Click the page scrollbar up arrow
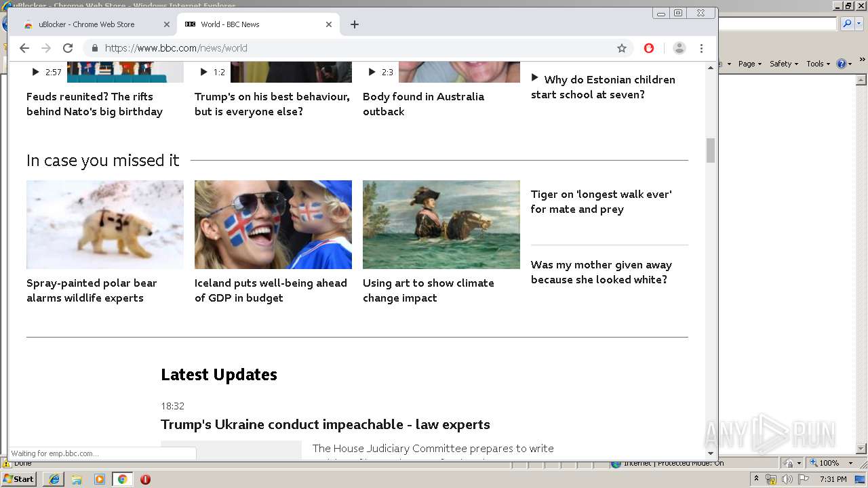 click(x=711, y=67)
